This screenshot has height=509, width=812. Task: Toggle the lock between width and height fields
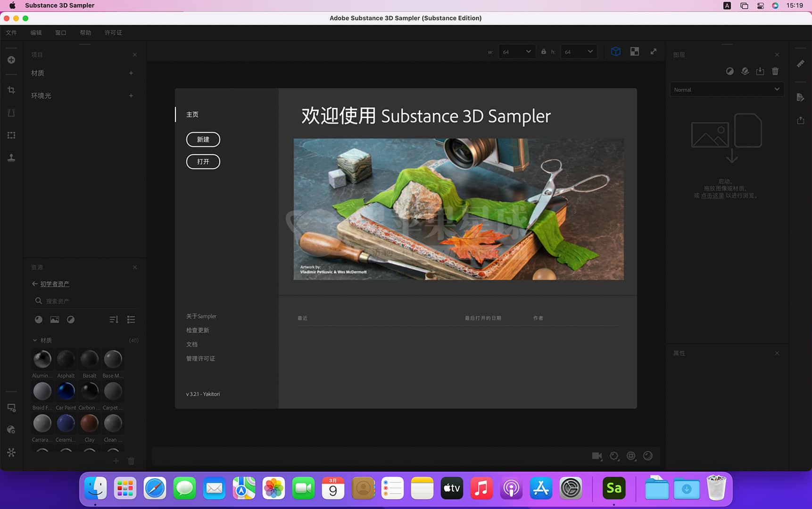(543, 51)
